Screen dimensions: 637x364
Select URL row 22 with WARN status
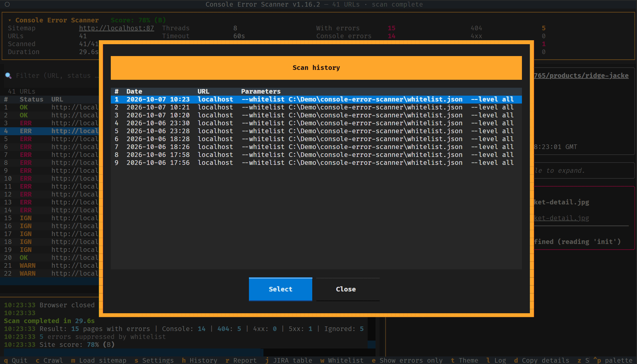(x=49, y=273)
